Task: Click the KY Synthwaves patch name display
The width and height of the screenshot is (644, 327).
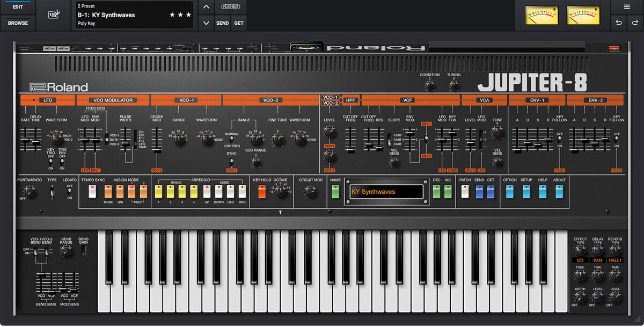Action: (386, 192)
